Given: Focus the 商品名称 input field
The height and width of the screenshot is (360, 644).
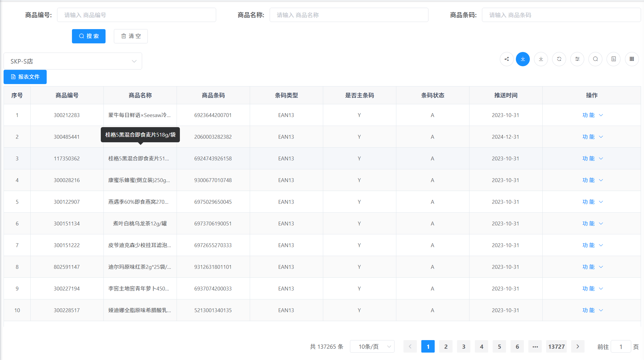Looking at the screenshot, I should 349,15.
